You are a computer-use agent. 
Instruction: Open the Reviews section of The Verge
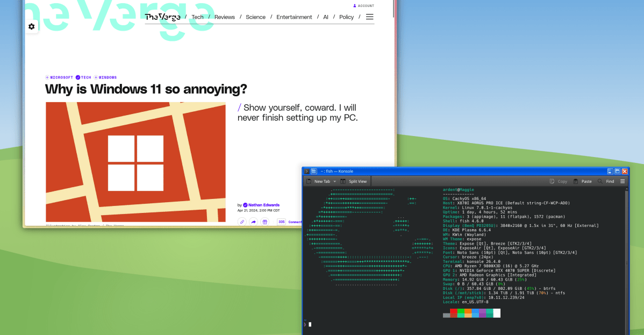coord(224,17)
